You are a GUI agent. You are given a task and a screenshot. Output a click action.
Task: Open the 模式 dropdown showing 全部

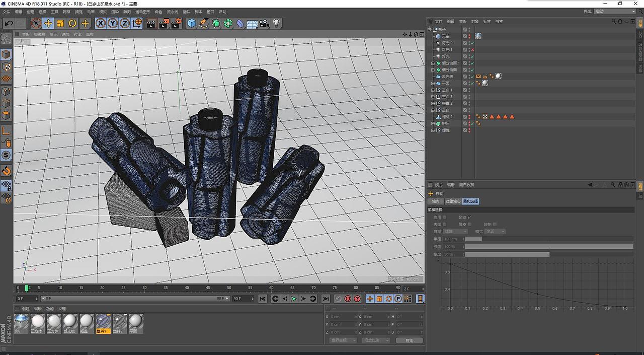pyautogui.click(x=496, y=231)
